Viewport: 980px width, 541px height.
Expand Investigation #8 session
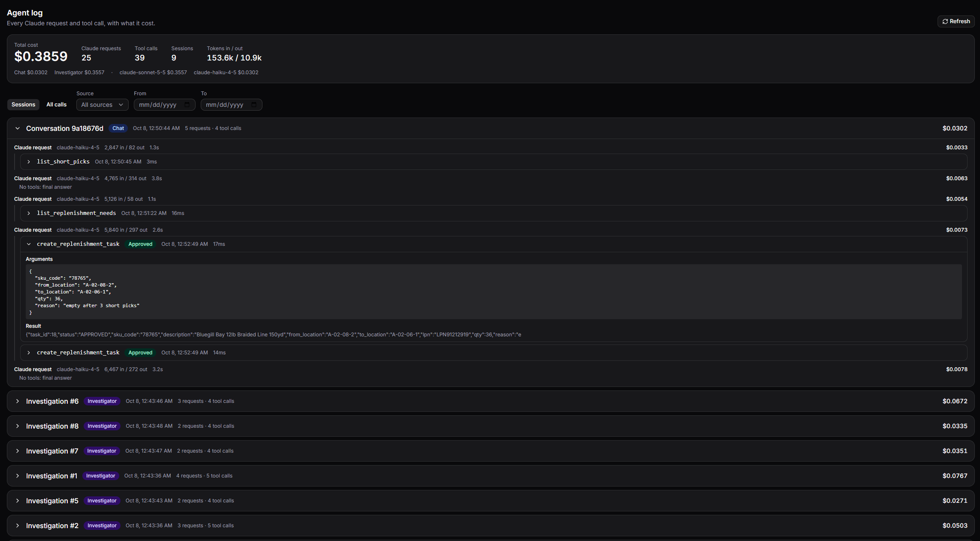coord(18,426)
